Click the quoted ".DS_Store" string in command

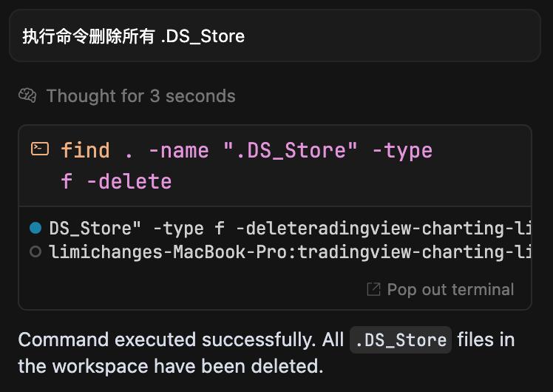tap(291, 151)
